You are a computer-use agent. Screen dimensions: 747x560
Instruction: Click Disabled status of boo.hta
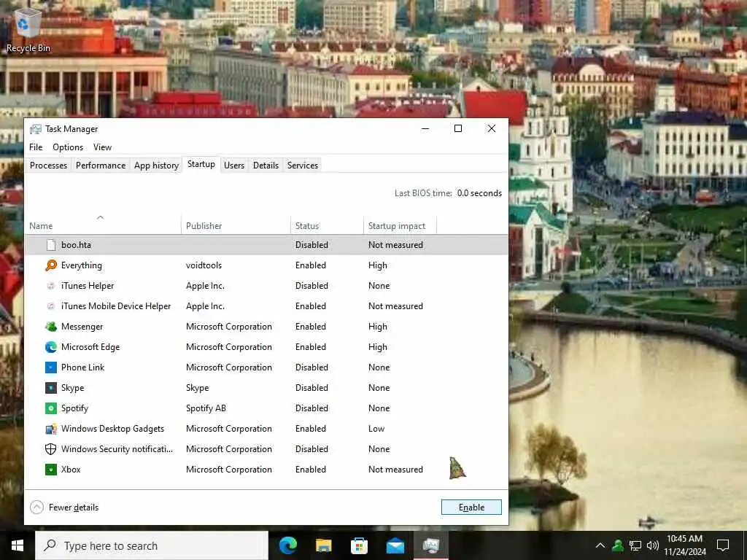[x=311, y=245]
